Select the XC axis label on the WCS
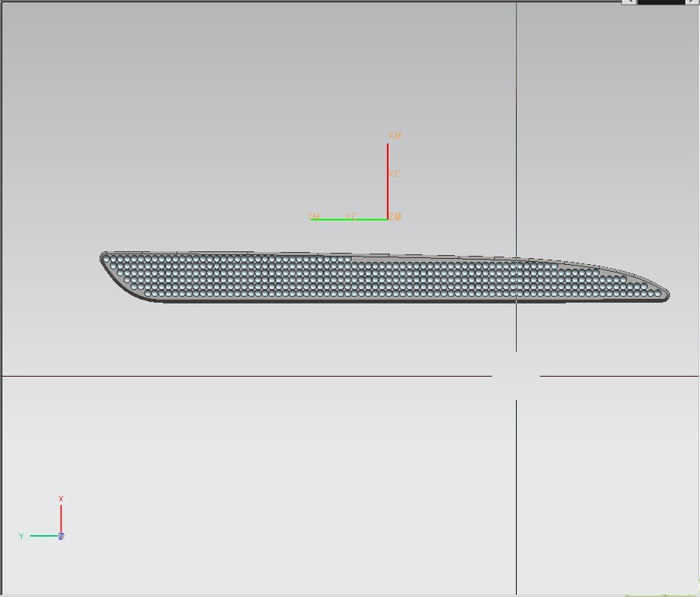The width and height of the screenshot is (700, 597). click(394, 173)
